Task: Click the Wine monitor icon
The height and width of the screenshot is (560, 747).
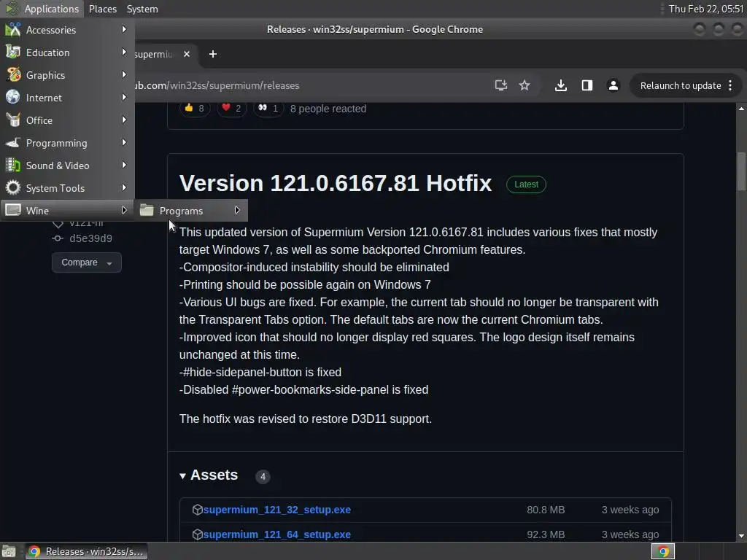Action: [x=13, y=210]
